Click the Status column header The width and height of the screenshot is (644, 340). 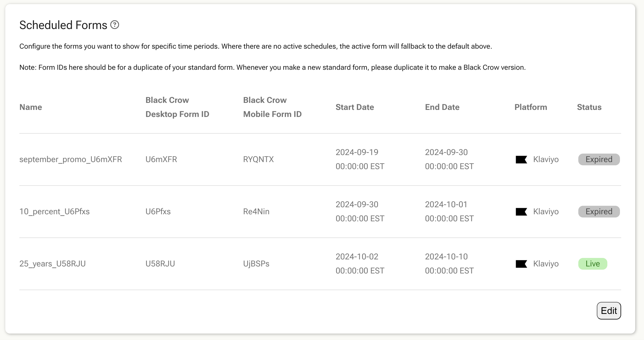[x=589, y=107]
